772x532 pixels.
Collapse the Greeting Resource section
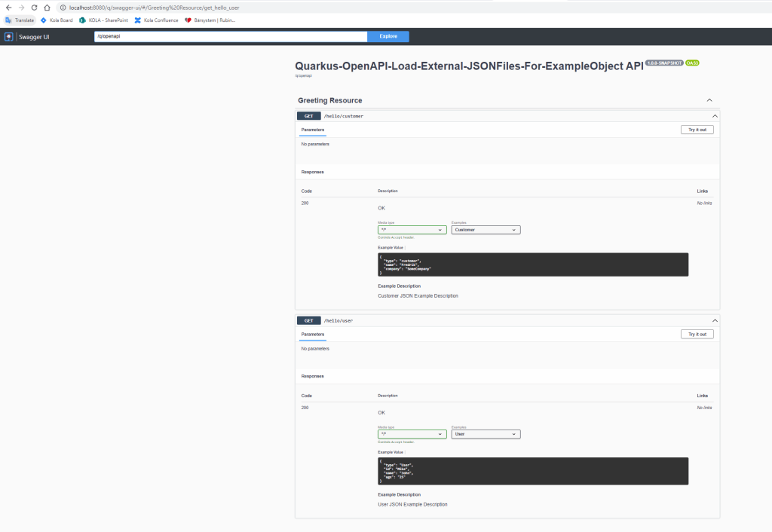pyautogui.click(x=709, y=100)
